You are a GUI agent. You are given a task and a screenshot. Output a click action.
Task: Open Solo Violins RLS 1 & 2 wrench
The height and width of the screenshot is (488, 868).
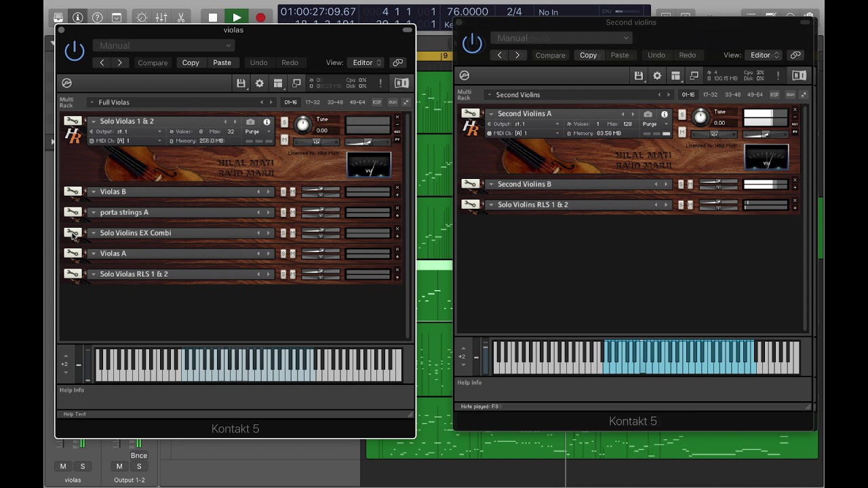(470, 204)
